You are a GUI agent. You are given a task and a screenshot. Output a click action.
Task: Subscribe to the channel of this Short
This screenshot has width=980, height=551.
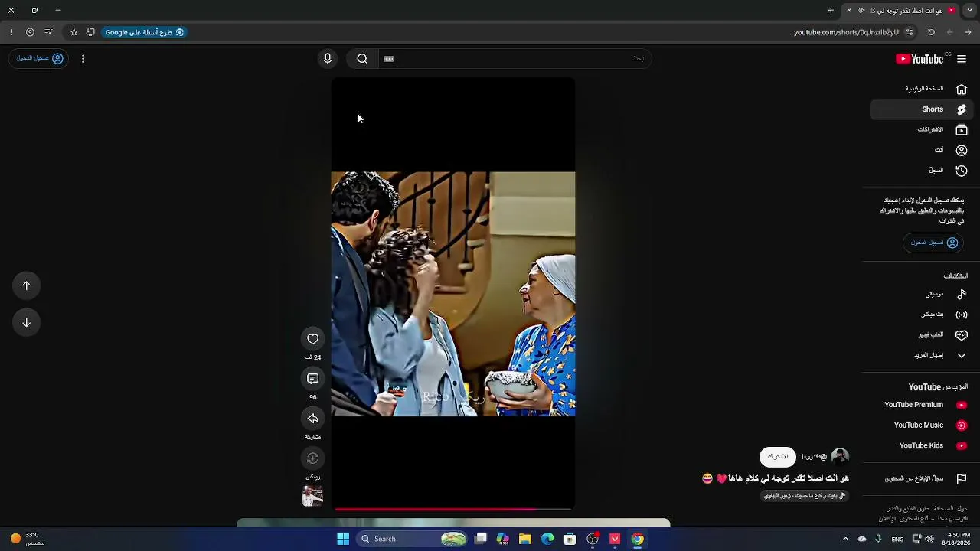click(778, 457)
